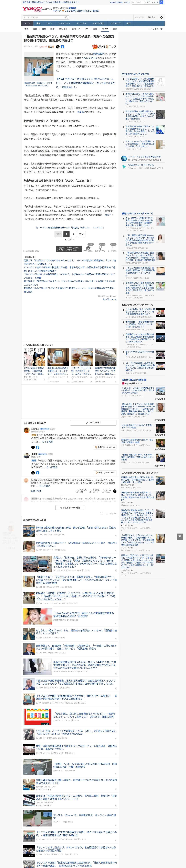Screen dimensions: 186x868
Task: Open ドラレコ導入 recommended article thumbnail
Action: [34, 357]
